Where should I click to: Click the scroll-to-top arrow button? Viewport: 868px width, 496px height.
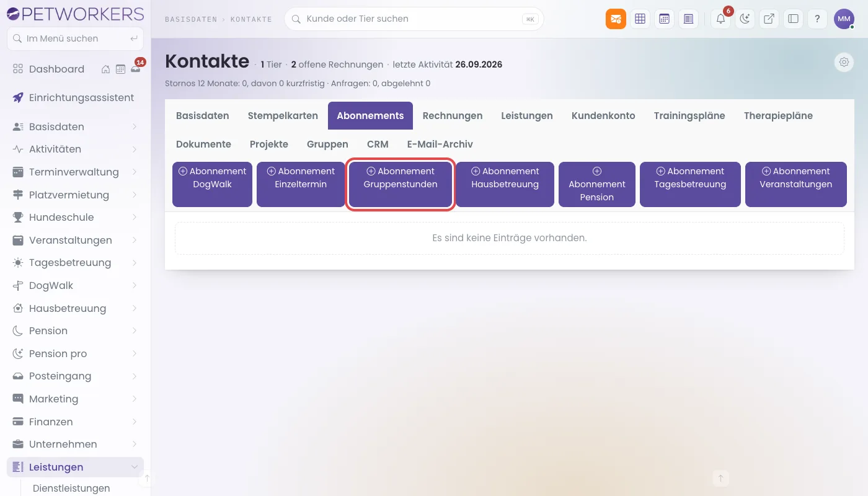720,478
